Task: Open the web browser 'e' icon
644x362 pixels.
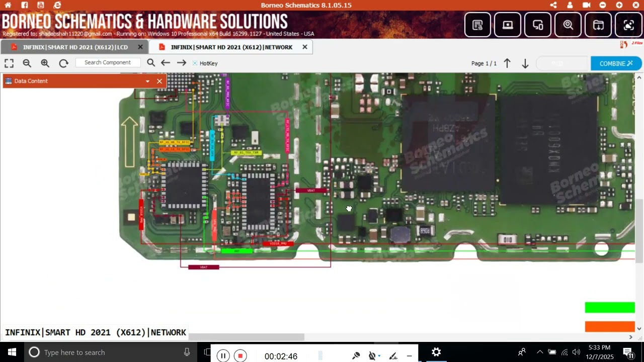Action: [x=57, y=5]
